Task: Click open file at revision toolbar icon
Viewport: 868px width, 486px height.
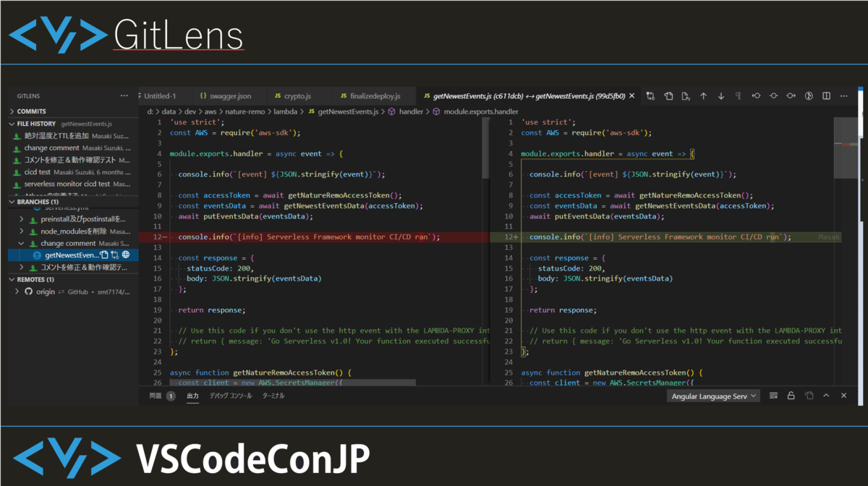Action: click(686, 95)
